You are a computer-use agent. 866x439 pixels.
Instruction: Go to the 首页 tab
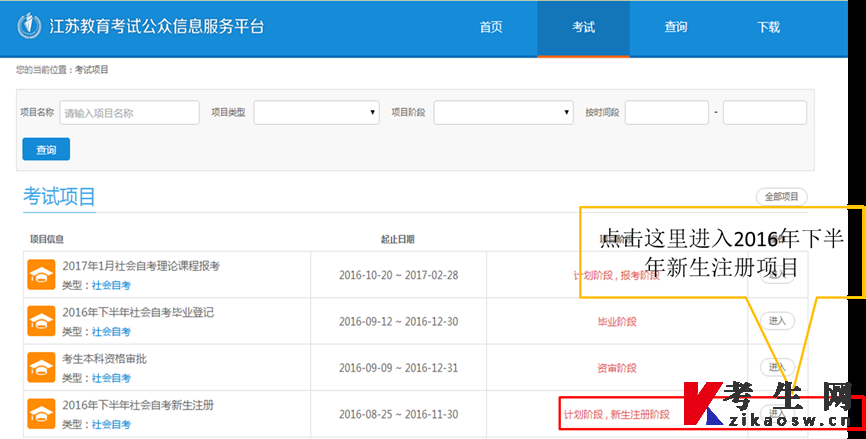tap(491, 27)
